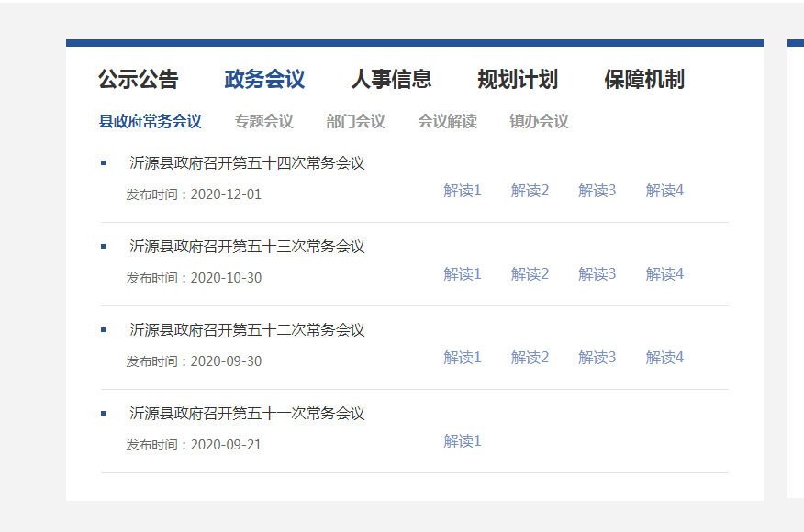Click 解读1 for the 2020-12-01 meeting

tap(463, 191)
